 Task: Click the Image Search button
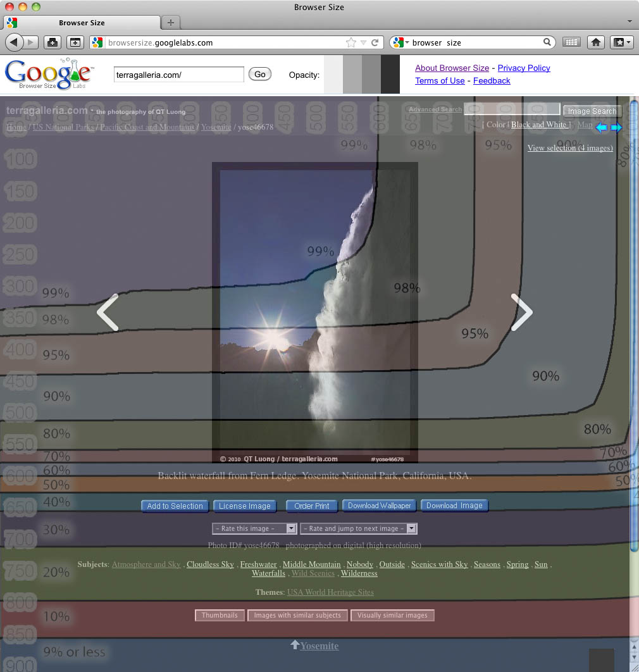point(592,111)
